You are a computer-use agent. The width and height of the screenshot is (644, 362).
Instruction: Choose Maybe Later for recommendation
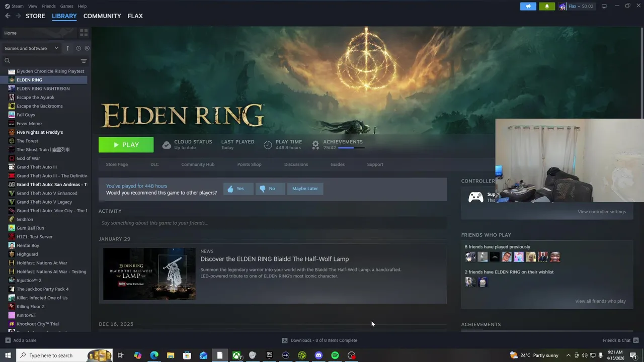(305, 189)
